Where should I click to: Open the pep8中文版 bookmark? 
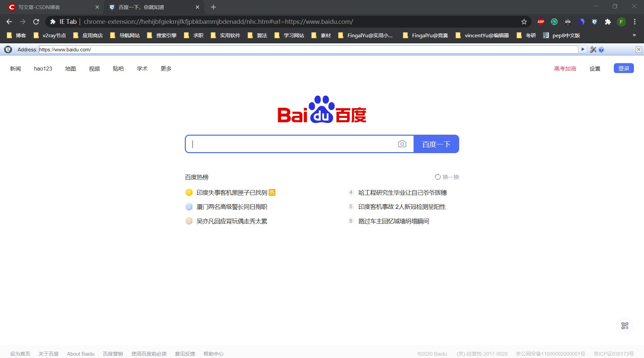(x=561, y=35)
